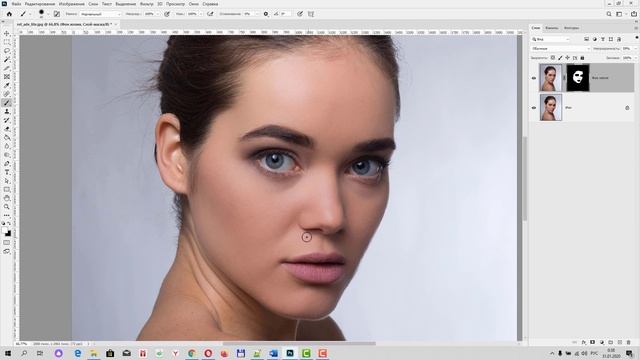The width and height of the screenshot is (640, 360).
Task: Open the brush mode dropdown
Action: click(x=100, y=14)
